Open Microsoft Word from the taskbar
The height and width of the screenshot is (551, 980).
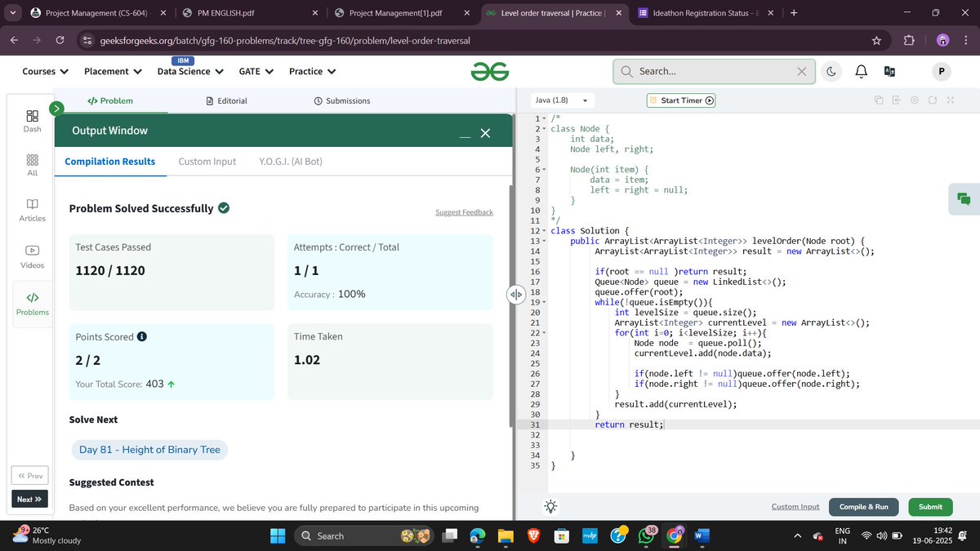[702, 536]
